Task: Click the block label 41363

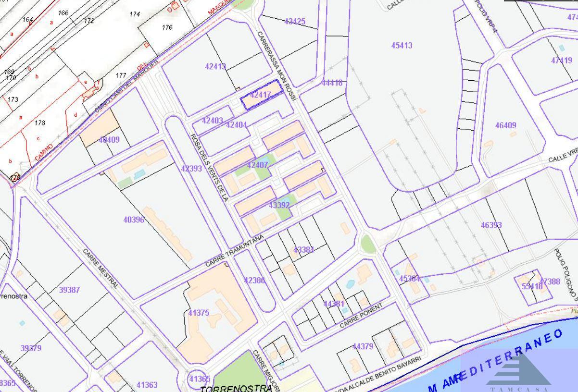Action: coord(147,385)
